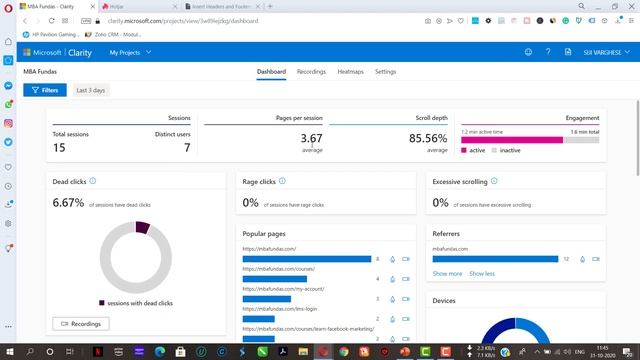Click the VPN badge in address bar
Image resolution: width=640 pixels, height=360 pixels.
(86, 21)
